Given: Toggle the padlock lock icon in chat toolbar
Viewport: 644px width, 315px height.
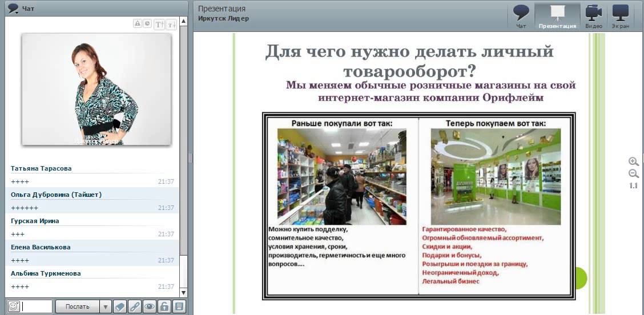Looking at the screenshot, I should (x=164, y=306).
